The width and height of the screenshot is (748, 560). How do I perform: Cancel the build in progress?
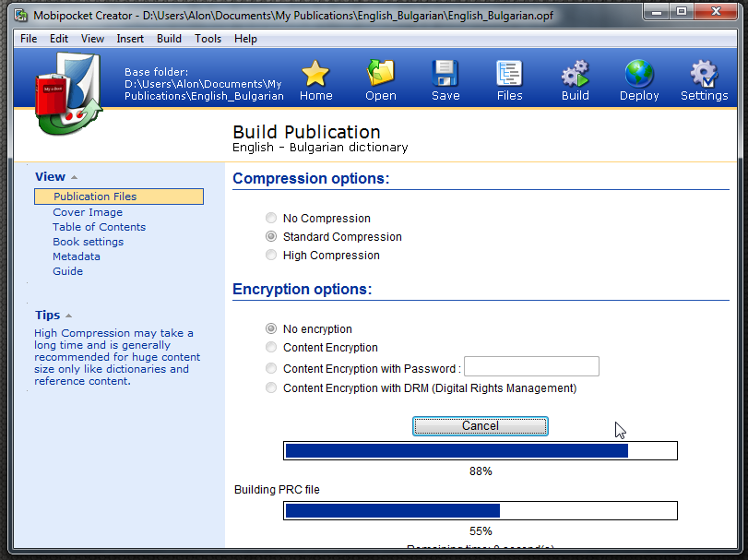click(481, 426)
